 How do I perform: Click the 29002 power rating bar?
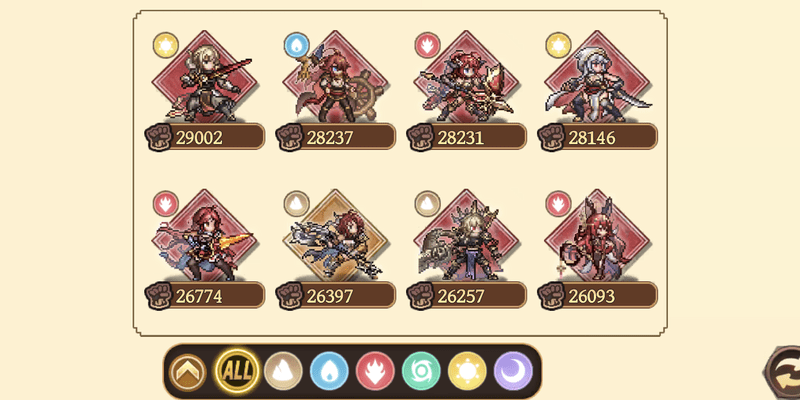click(x=205, y=137)
